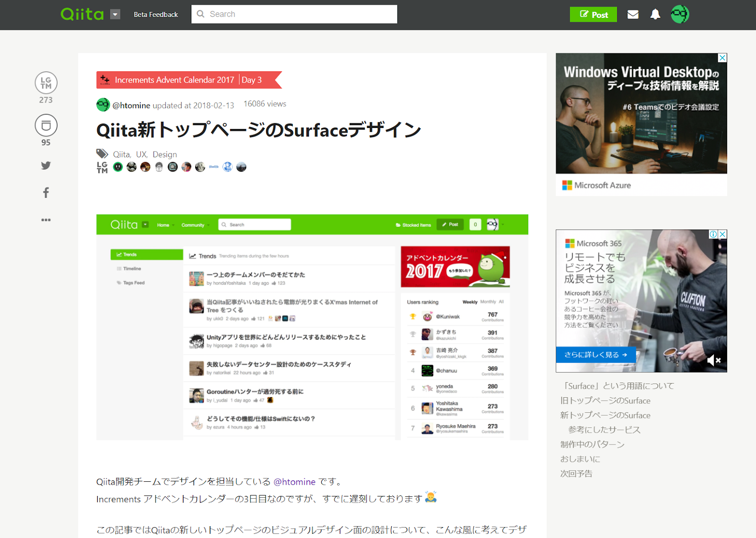Jump to 旧トップページのSurface section
Image resolution: width=756 pixels, height=538 pixels.
tap(605, 401)
